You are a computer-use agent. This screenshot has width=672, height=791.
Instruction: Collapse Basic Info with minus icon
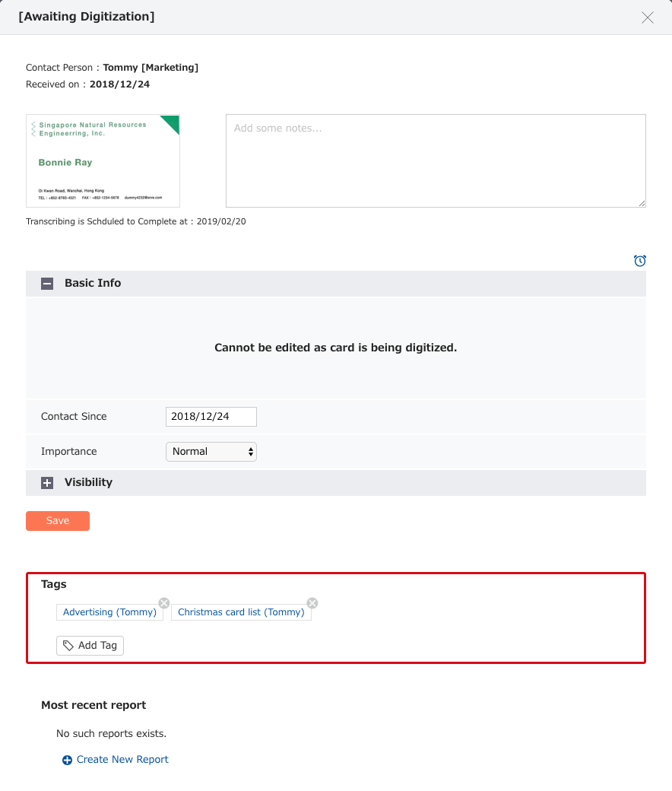coord(47,284)
